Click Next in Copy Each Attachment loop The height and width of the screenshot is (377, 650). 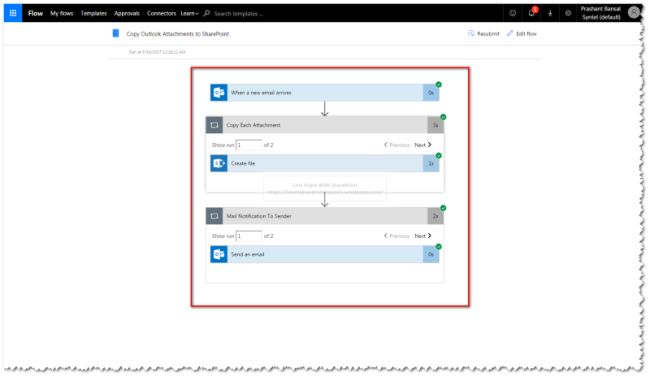coord(423,145)
